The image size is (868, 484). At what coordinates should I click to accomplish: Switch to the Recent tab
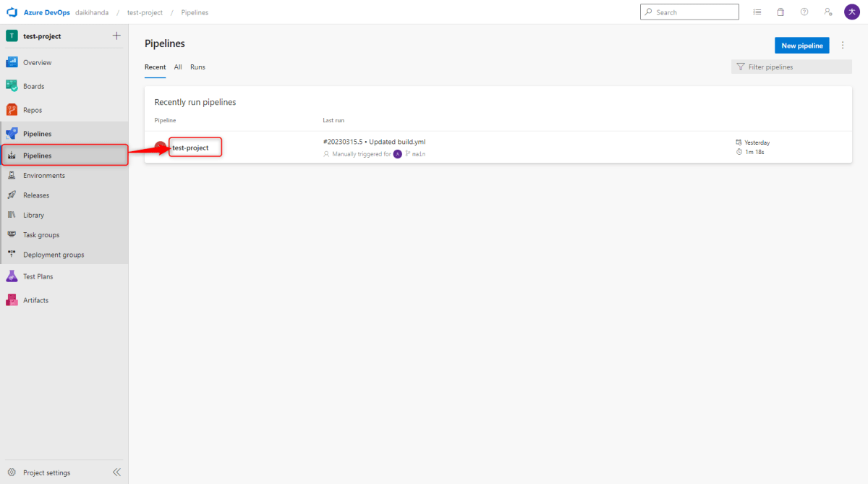click(x=155, y=67)
